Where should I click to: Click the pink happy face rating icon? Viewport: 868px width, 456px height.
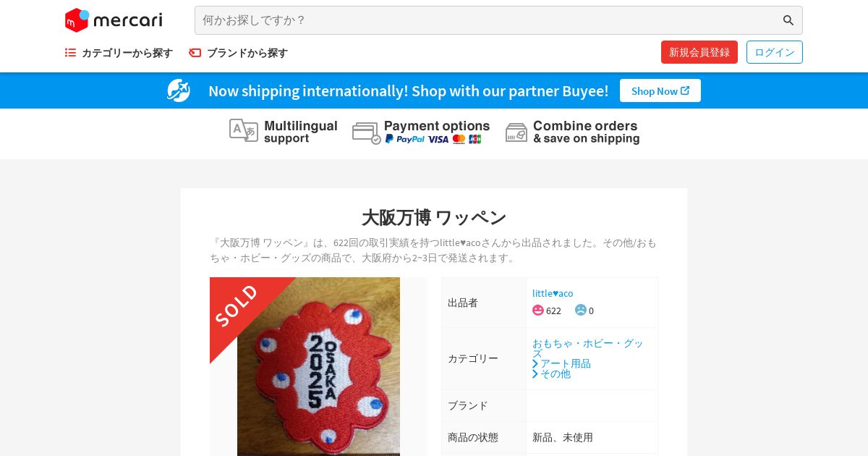pyautogui.click(x=538, y=310)
